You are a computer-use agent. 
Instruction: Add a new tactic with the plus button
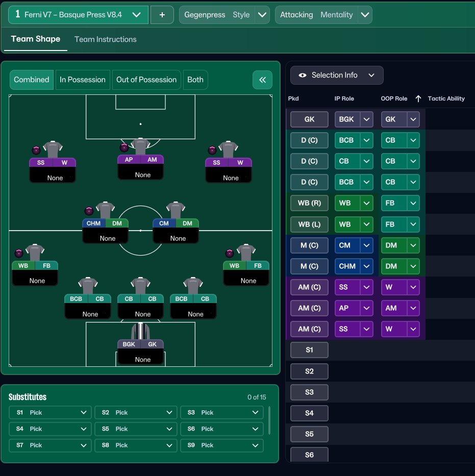pos(162,15)
